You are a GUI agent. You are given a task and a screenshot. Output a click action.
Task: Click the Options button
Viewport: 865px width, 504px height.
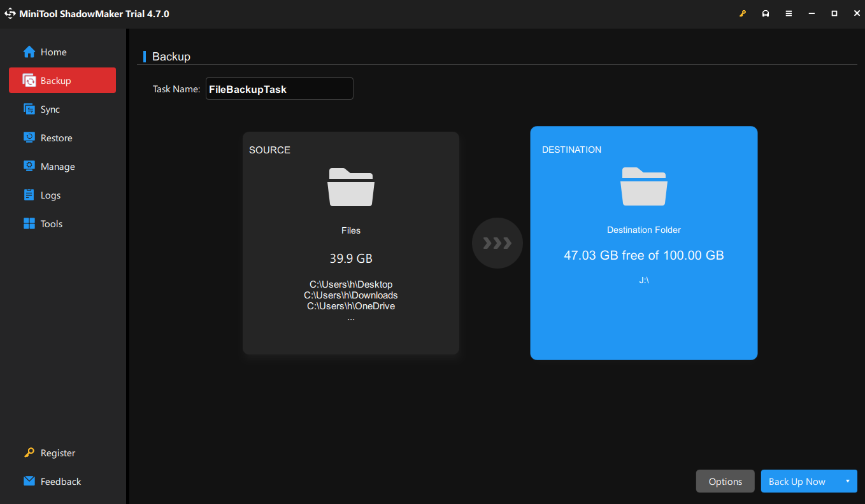725,481
